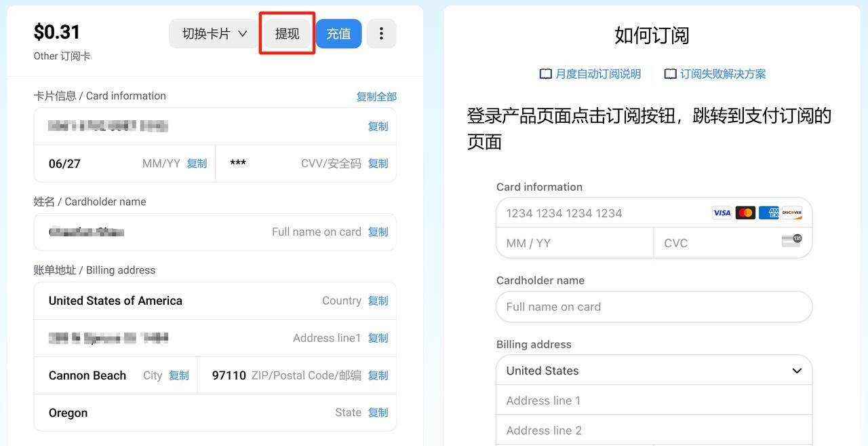Click the United States of America text
The image size is (868, 446).
[115, 301]
